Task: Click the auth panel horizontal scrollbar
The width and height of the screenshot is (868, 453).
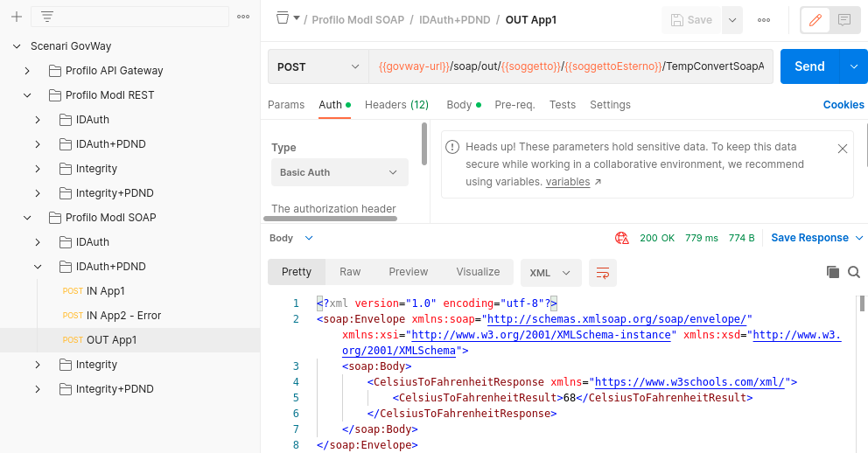Action: 331,219
